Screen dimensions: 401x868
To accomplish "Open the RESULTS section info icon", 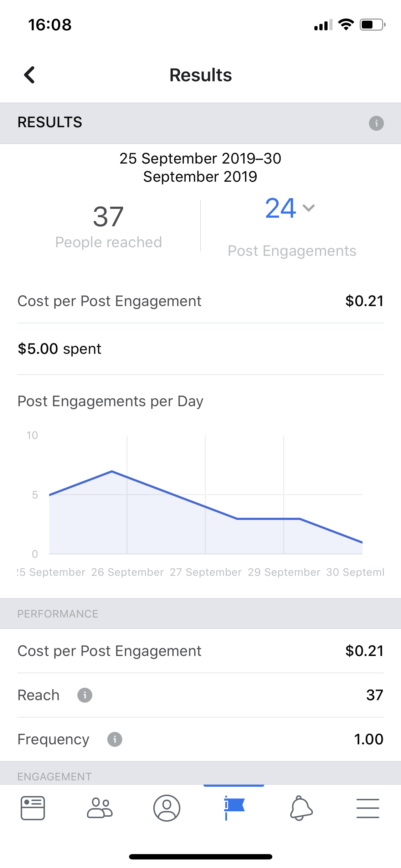I will (x=376, y=123).
